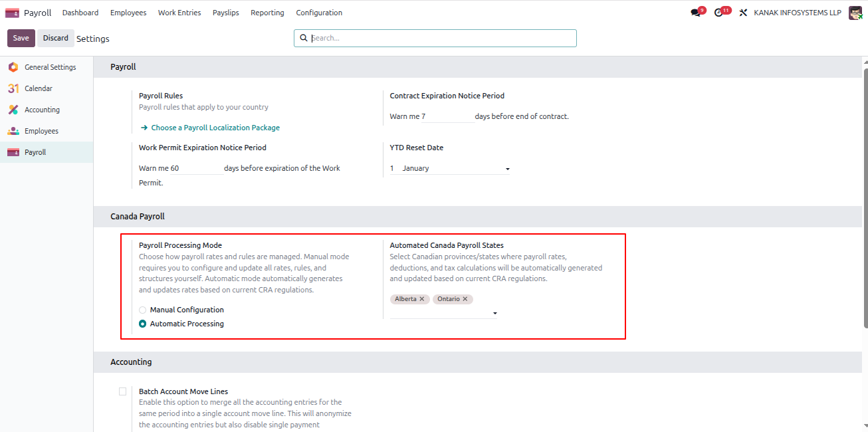868x432 pixels.
Task: Click the Work Permit Expiration Notice Period label
Action: pyautogui.click(x=202, y=148)
